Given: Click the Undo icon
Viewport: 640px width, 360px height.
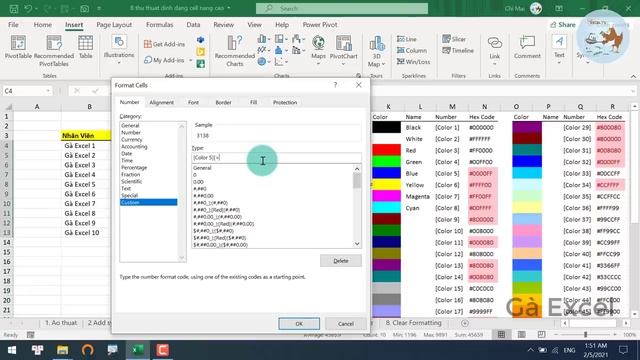Looking at the screenshot, I should pyautogui.click(x=28, y=8).
